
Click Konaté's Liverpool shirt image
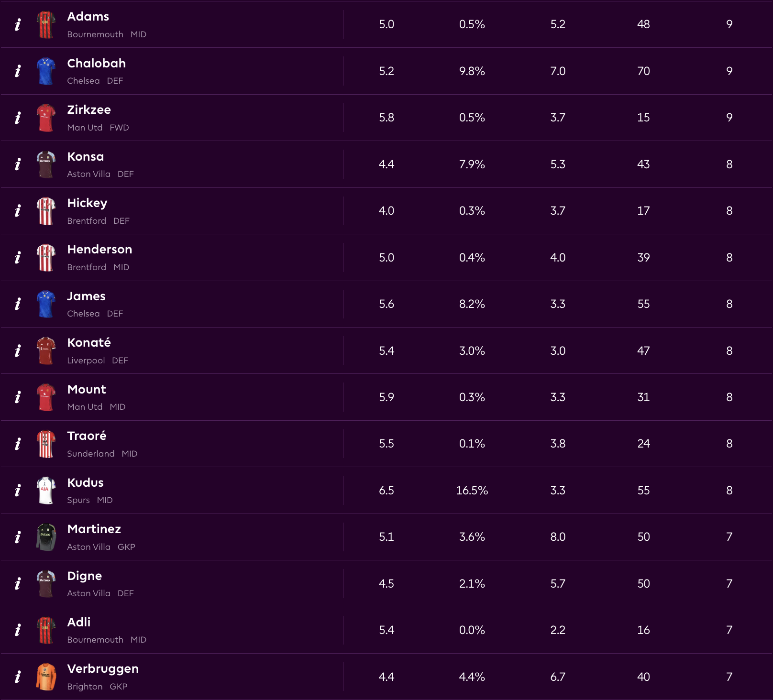pyautogui.click(x=46, y=350)
